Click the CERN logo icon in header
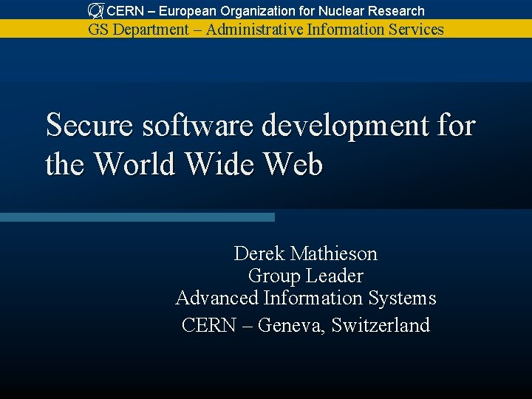Screen dimensions: 532x399 95,10
